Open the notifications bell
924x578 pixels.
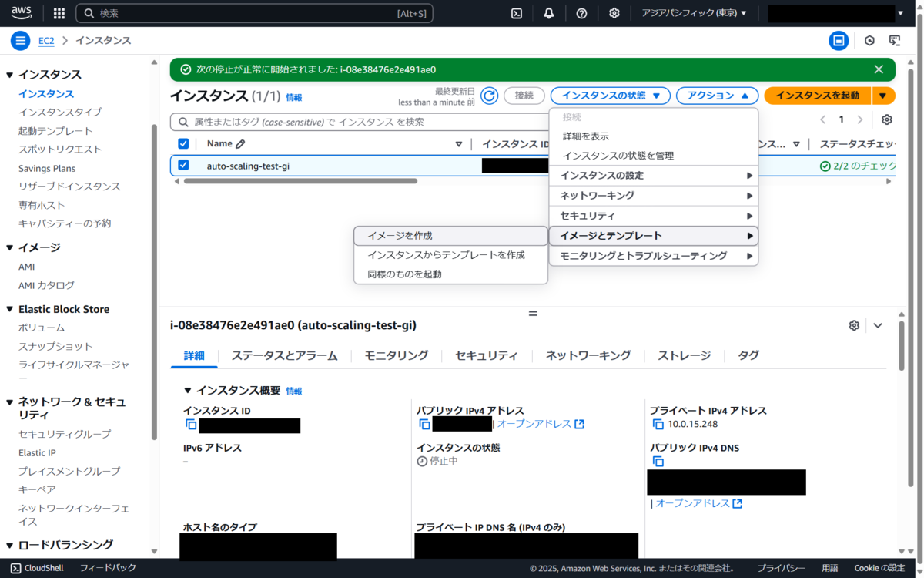click(x=549, y=13)
